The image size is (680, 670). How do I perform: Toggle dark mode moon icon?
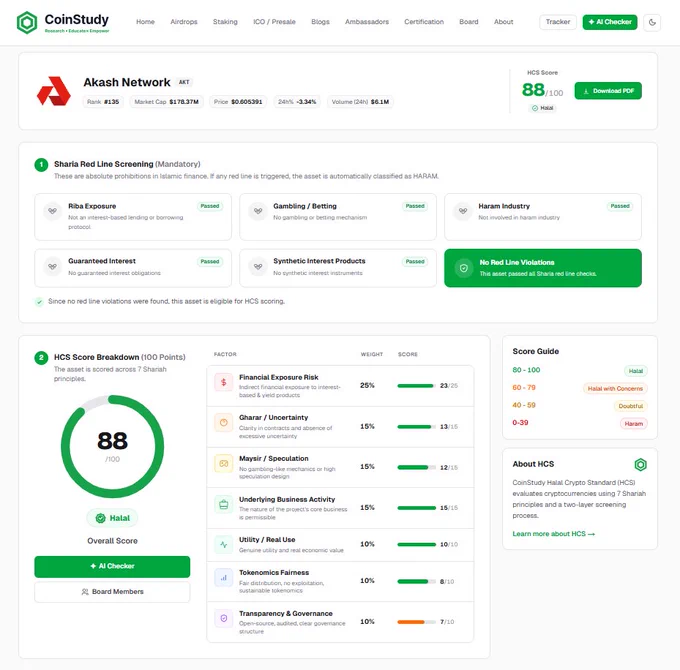(x=652, y=22)
